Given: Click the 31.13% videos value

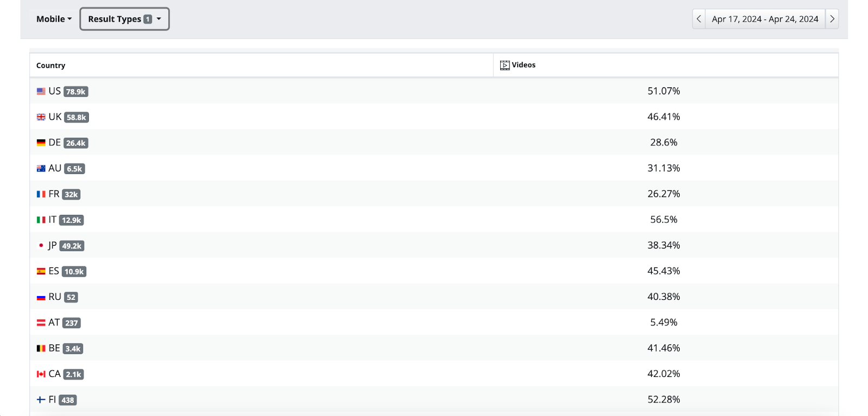Looking at the screenshot, I should coord(664,168).
